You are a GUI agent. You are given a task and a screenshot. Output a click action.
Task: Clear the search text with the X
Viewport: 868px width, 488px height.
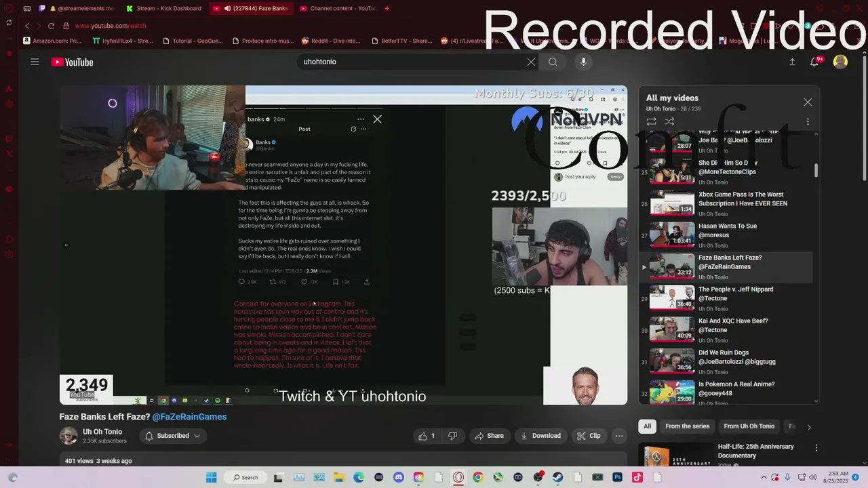tap(531, 62)
